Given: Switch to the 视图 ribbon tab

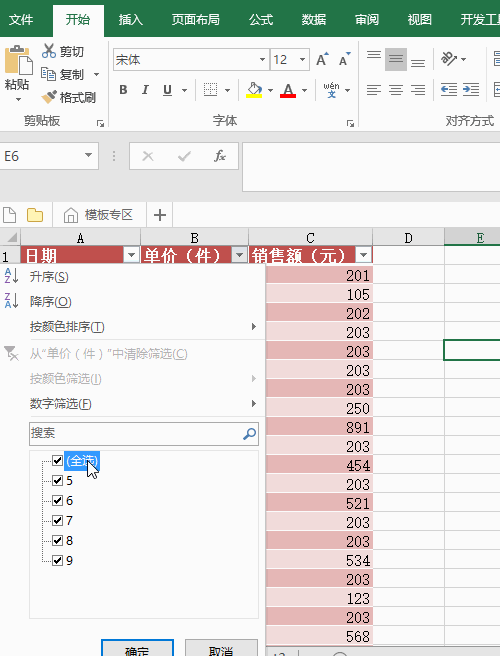Looking at the screenshot, I should point(419,20).
